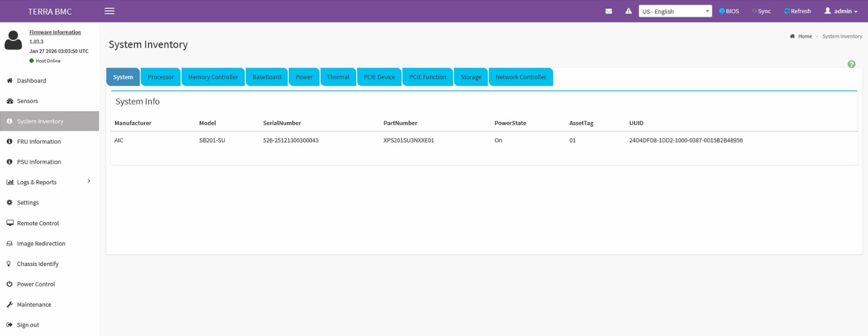Open Sensors from the sidebar
868x336 pixels.
(x=28, y=101)
